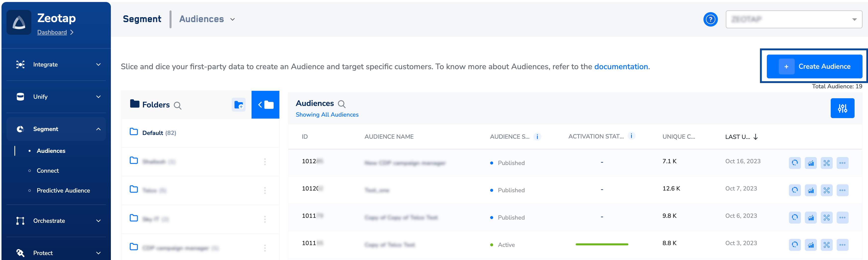Click the AUDIENCE NAME column header
868x260 pixels.
[x=389, y=137]
